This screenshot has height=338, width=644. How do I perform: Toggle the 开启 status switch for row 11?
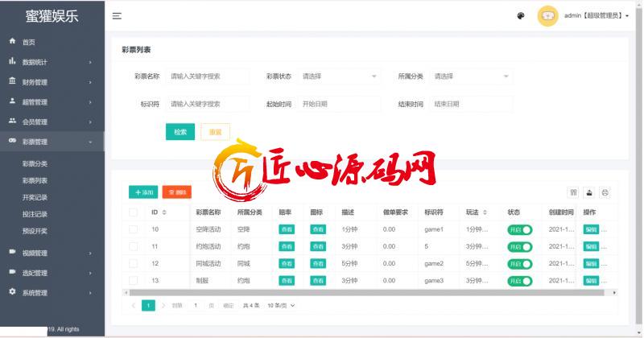[x=520, y=247]
